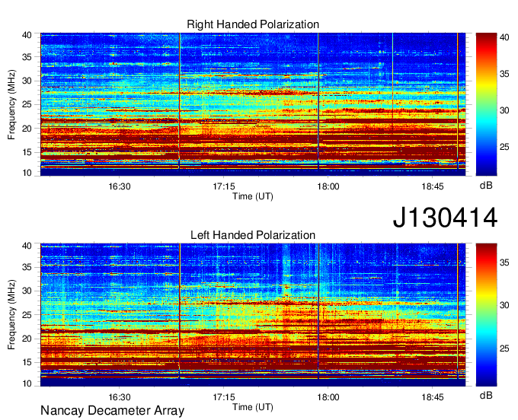Click the Nancay Decameter Array caption

coord(112,411)
